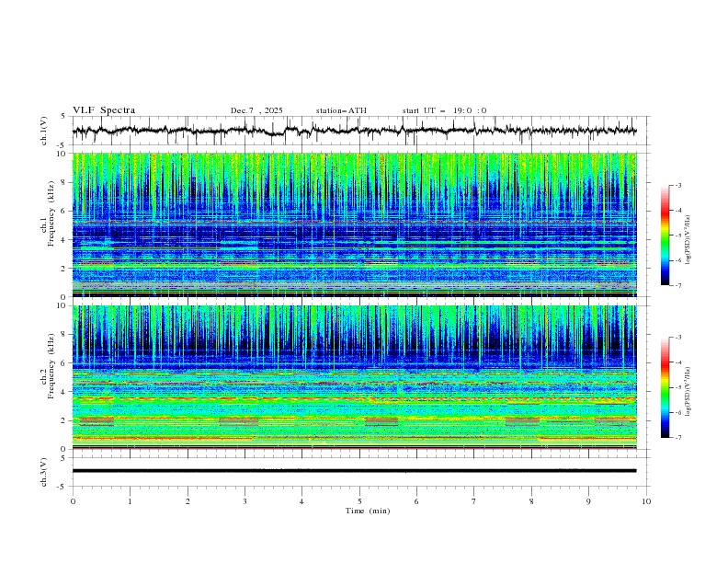Click the 'ch.1(V)' waveform axis label
The image size is (728, 563).
pos(44,131)
